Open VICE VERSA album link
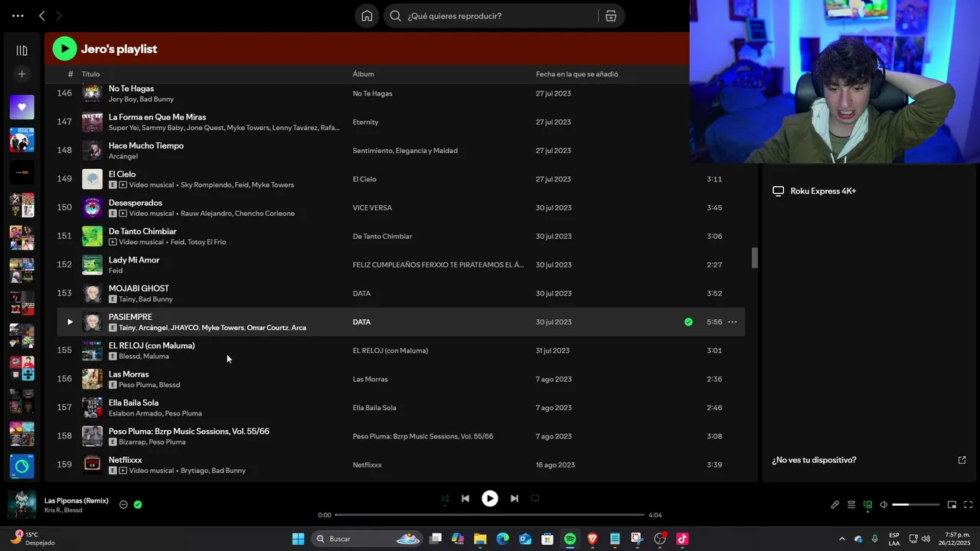The width and height of the screenshot is (980, 551). (372, 208)
